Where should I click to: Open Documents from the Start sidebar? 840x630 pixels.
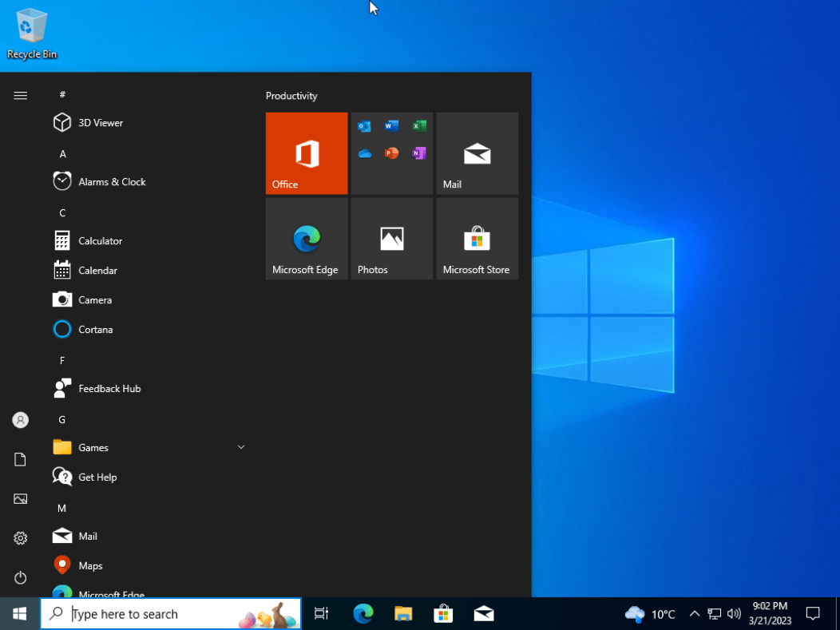pos(20,459)
